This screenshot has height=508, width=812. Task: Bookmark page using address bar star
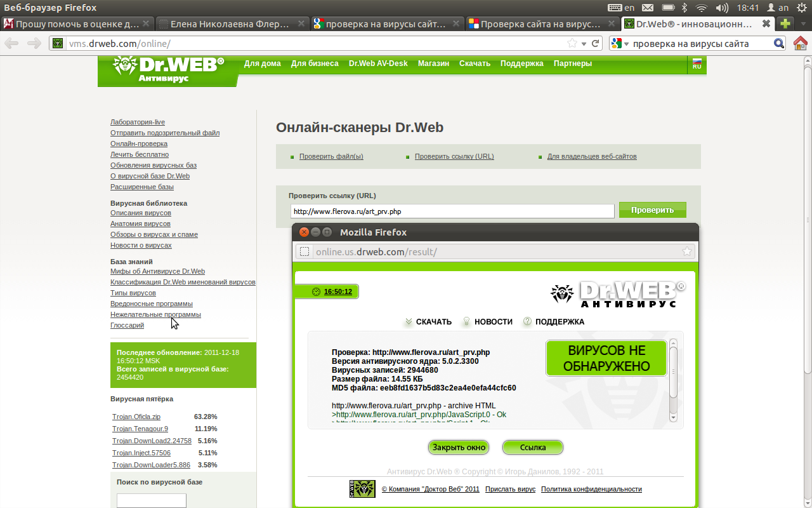tap(572, 44)
